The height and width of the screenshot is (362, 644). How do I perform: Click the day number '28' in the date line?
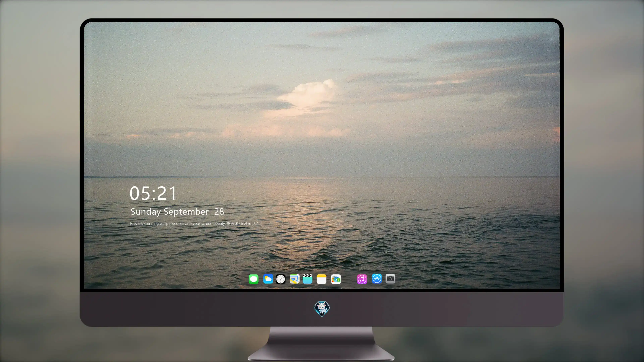pyautogui.click(x=219, y=212)
